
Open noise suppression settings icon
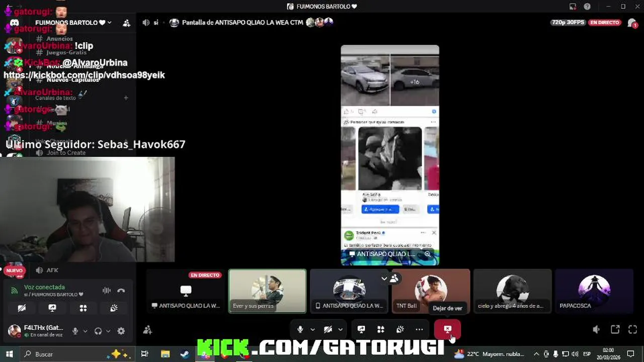coord(107,290)
